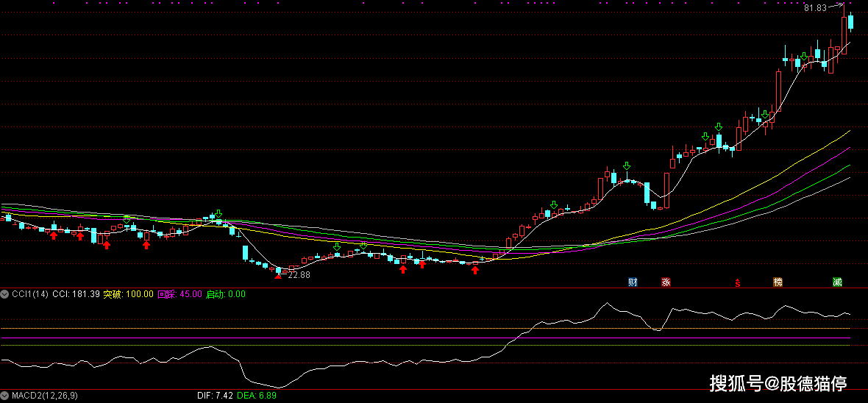The height and width of the screenshot is (403, 868).
Task: Click the CCI1(14) indicator name label
Action: pos(30,294)
